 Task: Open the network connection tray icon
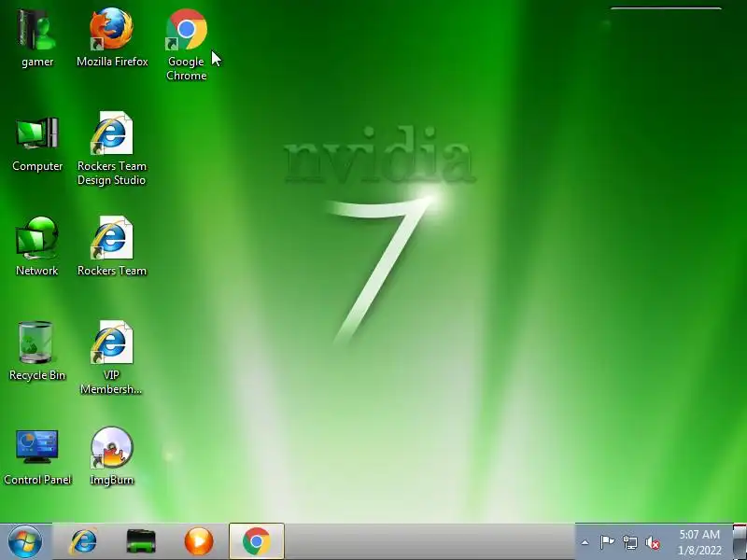coord(629,542)
